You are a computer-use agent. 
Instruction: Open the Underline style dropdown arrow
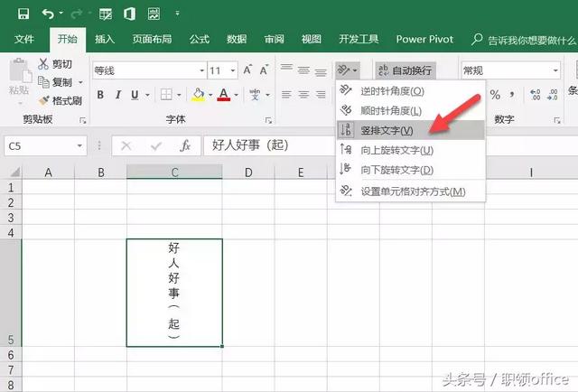click(x=147, y=95)
